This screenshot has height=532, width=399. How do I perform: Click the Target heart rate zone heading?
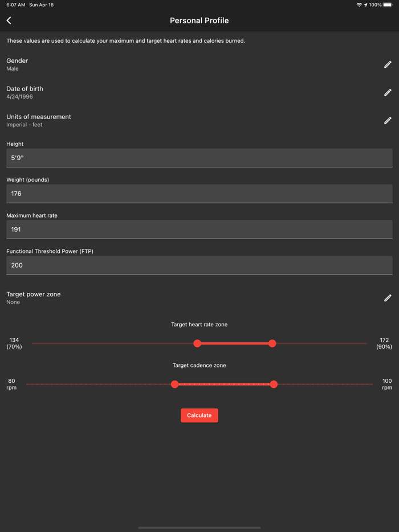[199, 325]
